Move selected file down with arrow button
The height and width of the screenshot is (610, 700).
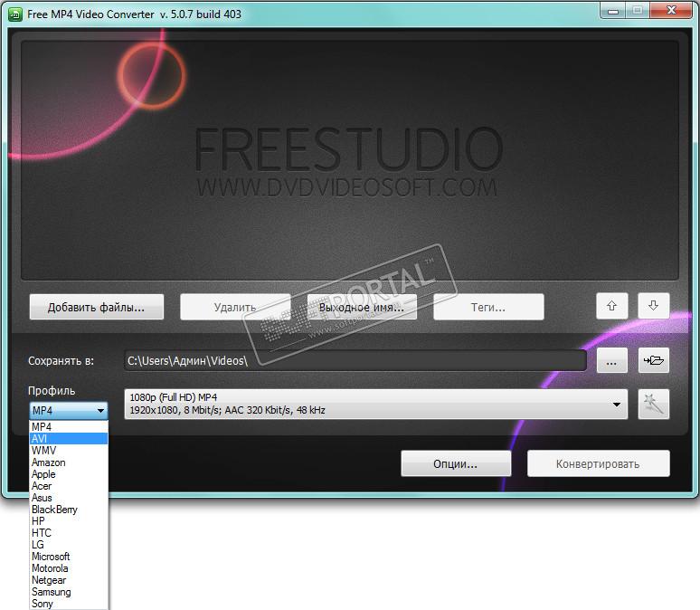653,306
